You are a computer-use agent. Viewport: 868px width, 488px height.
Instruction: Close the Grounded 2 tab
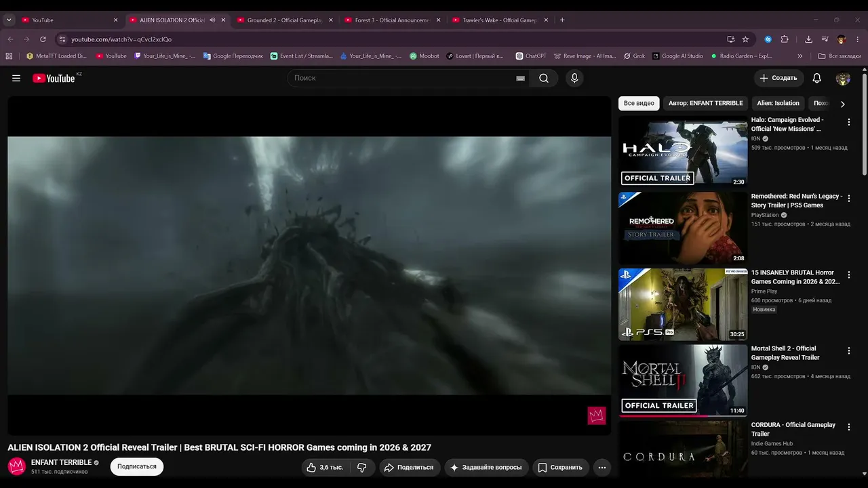tap(331, 20)
